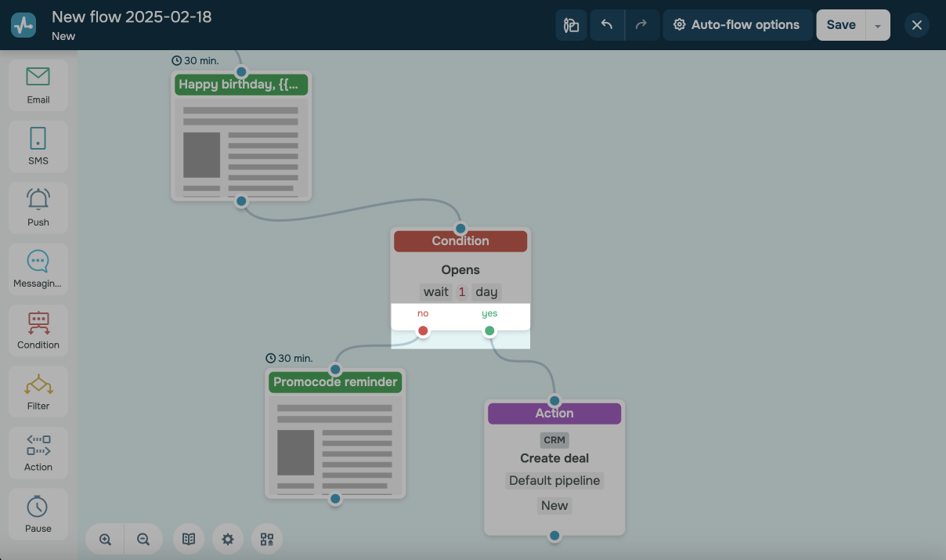Select the Pause block icon
The height and width of the screenshot is (560, 946).
38,514
